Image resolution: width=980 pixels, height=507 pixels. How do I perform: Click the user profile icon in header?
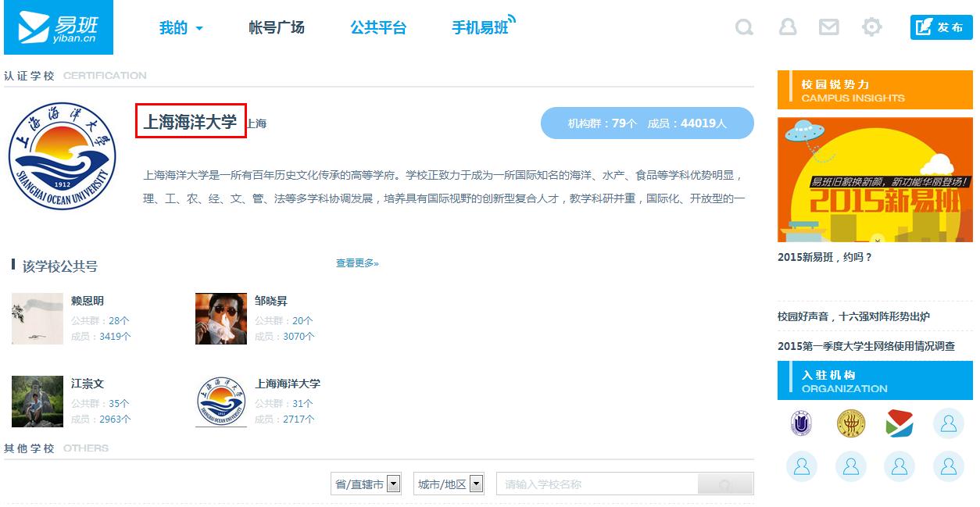(x=787, y=27)
